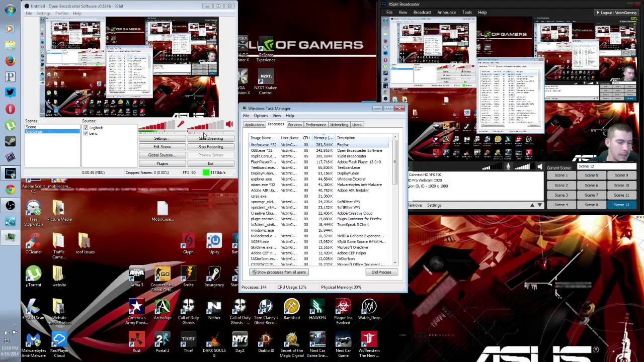This screenshot has width=644, height=362.
Task: Click Show processes from all users
Action: coord(279,272)
